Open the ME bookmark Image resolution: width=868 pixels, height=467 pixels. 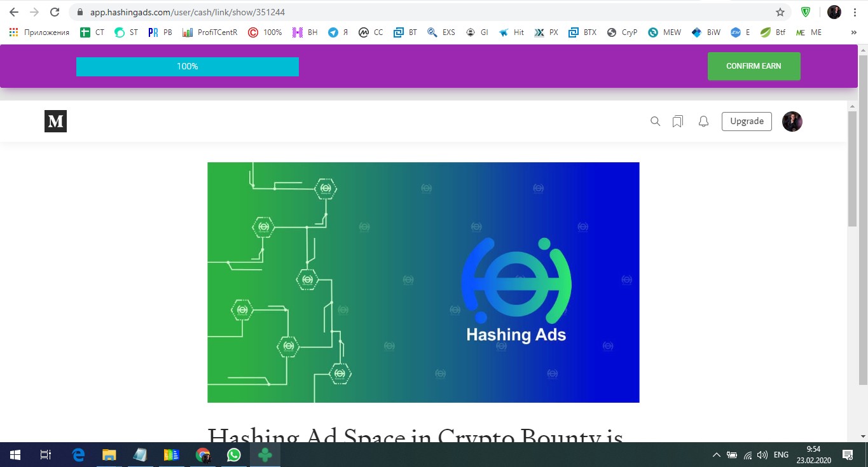point(809,32)
